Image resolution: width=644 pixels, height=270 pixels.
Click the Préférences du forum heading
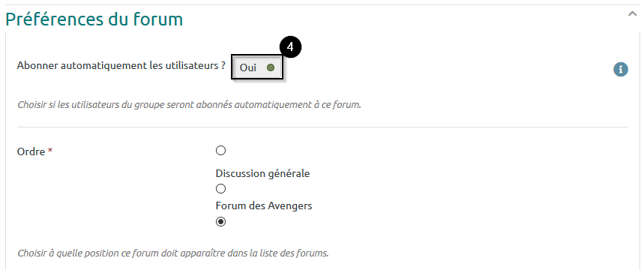click(x=94, y=19)
